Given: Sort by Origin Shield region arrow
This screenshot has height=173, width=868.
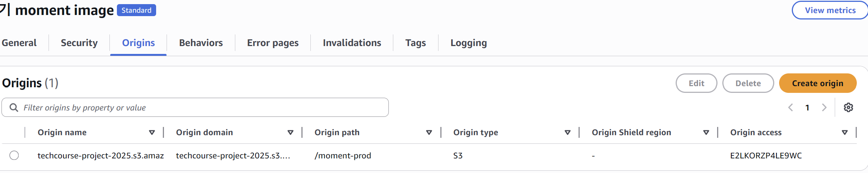Looking at the screenshot, I should click(x=706, y=133).
